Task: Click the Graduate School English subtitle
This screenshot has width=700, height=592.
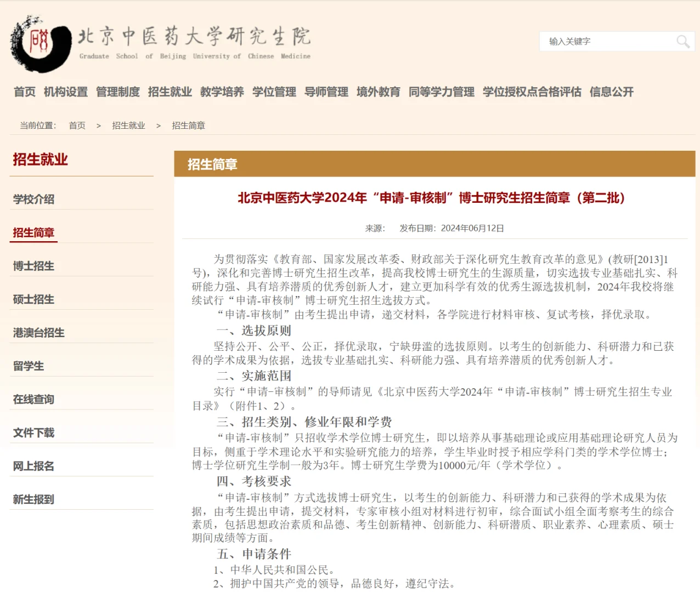Action: (195, 56)
